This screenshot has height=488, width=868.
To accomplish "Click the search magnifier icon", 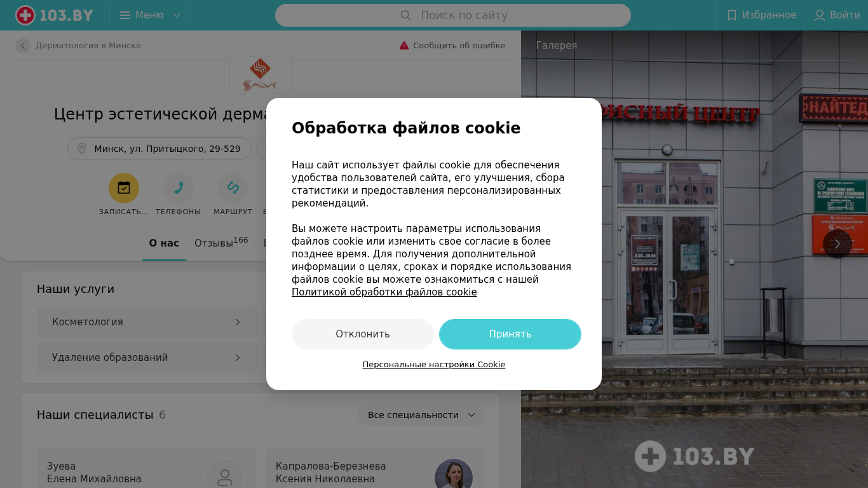I will pos(405,15).
